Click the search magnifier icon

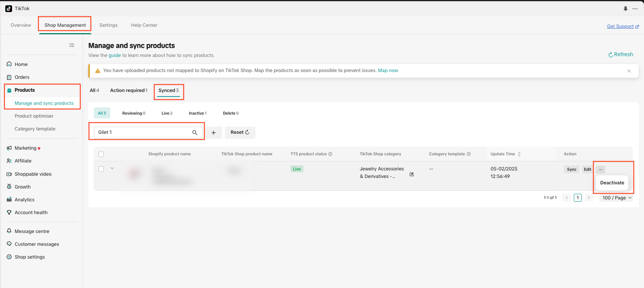click(x=195, y=133)
